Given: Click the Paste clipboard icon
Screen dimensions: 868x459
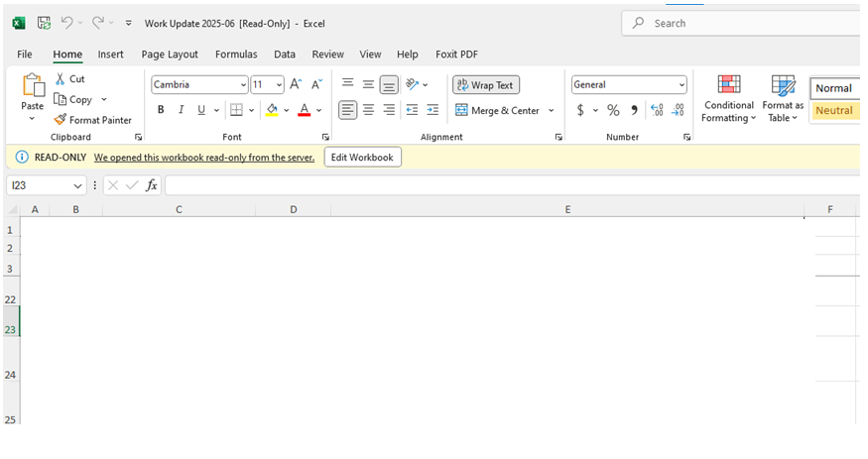Looking at the screenshot, I should [33, 85].
